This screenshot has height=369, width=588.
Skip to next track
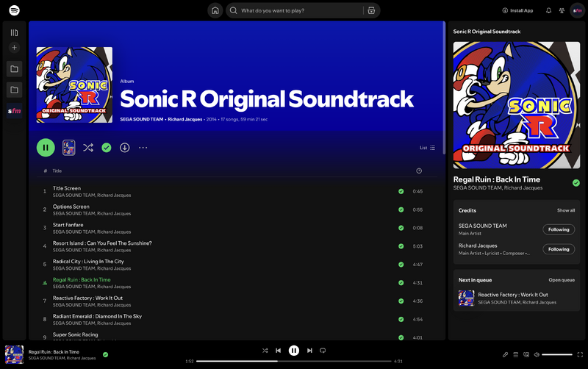pos(309,351)
